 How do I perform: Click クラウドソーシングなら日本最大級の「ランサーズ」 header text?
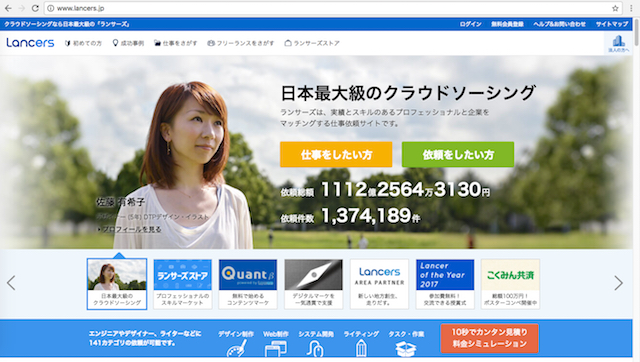click(67, 24)
